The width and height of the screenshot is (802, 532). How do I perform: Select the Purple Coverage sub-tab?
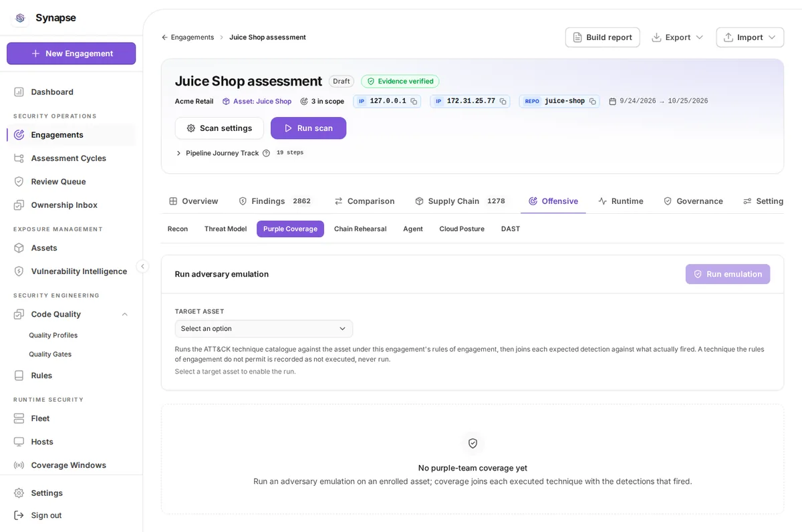click(290, 229)
